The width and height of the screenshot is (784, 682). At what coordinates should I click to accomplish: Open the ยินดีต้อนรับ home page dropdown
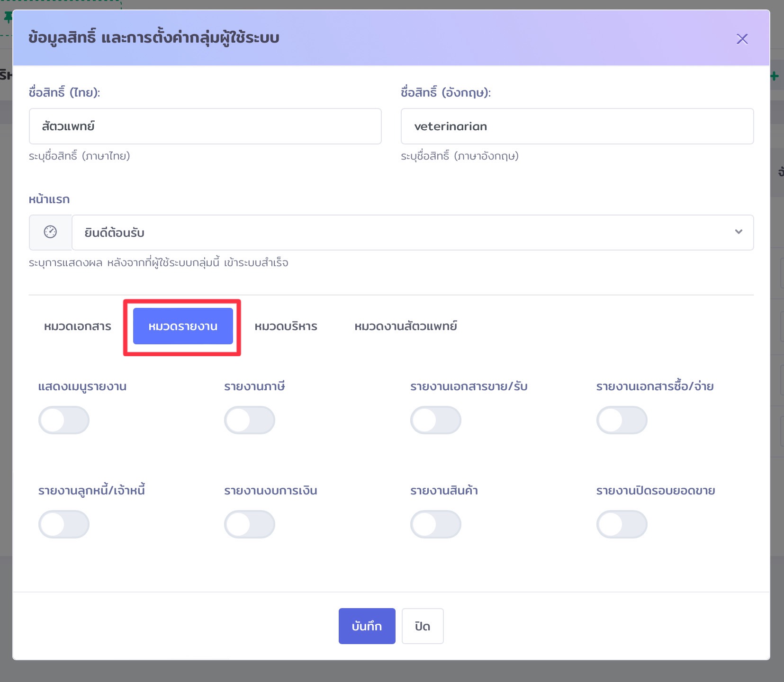coord(413,233)
